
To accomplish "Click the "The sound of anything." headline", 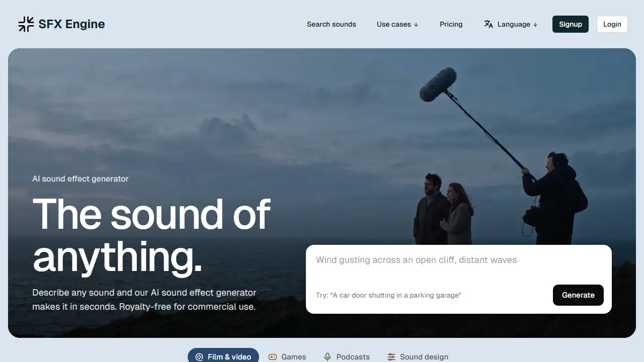I will click(x=151, y=235).
